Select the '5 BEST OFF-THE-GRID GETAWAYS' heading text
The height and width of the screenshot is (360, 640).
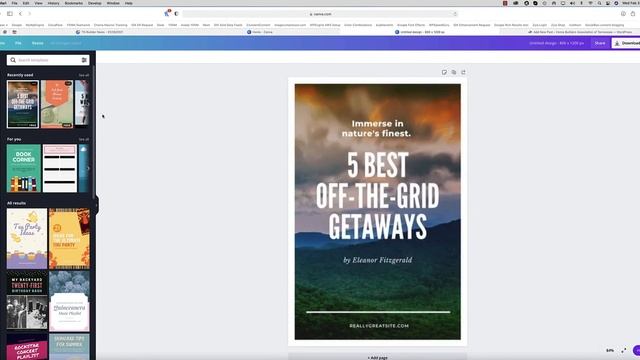[x=378, y=196]
